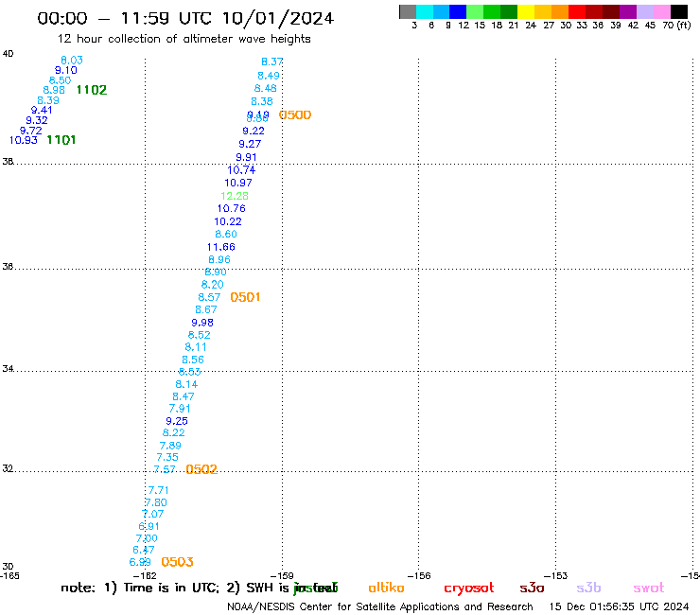The height and width of the screenshot is (615, 700).
Task: Click the 10.22 wave height value
Action: [x=228, y=221]
